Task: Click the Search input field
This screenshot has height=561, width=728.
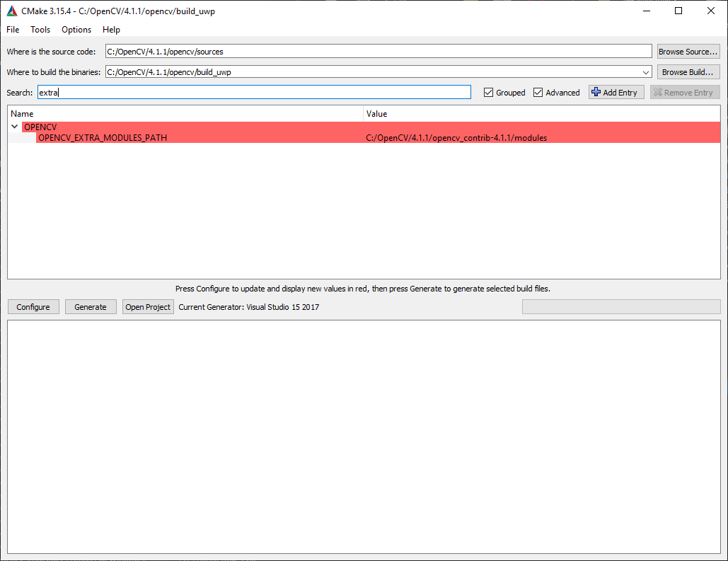Action: click(254, 93)
